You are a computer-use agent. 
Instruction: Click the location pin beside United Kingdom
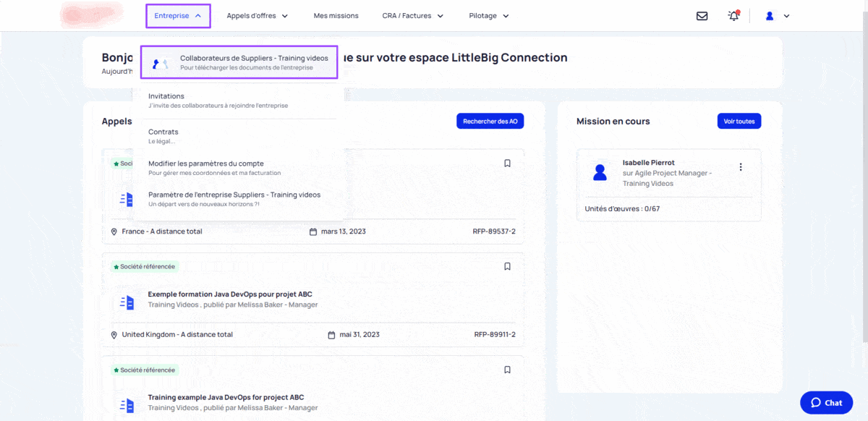tap(114, 335)
